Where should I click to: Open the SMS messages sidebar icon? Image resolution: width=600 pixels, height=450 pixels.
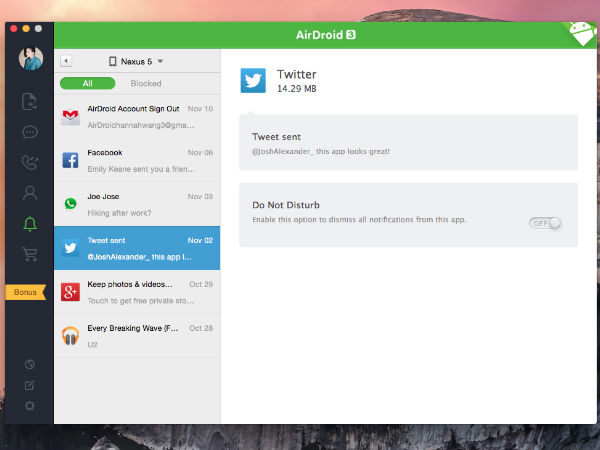29,132
